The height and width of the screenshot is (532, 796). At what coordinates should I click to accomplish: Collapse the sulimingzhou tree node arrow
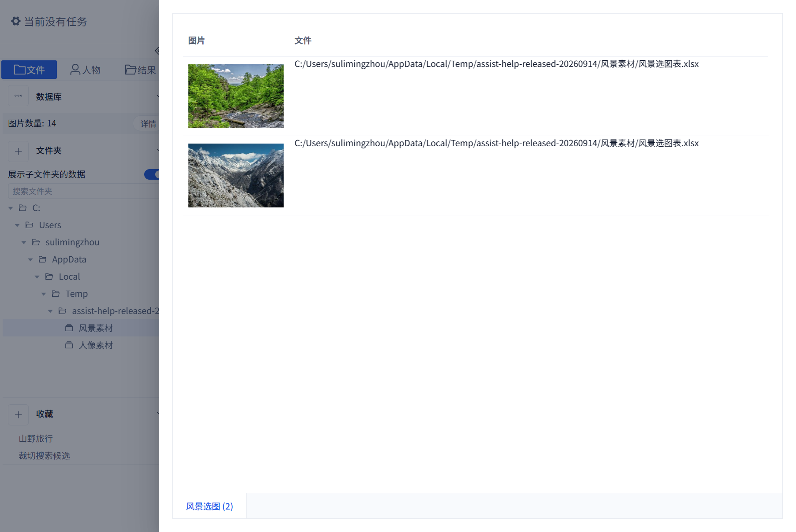24,242
